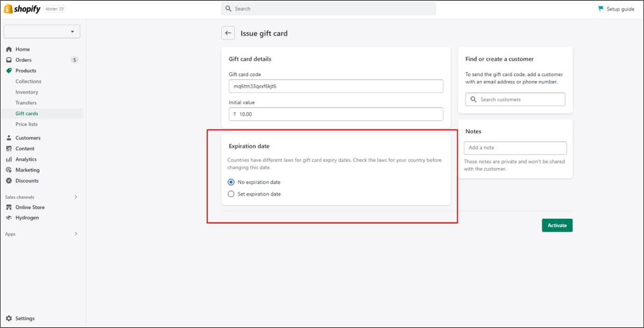Select Set expiration date option
This screenshot has height=328, width=644.
pyautogui.click(x=231, y=194)
